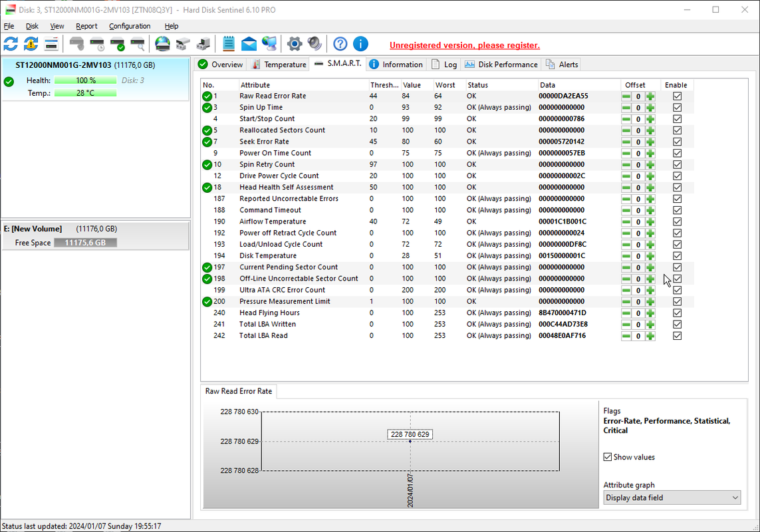Increase offset for Ultra ATA CRC Error Count
Screen dimensions: 760x532
pos(650,290)
